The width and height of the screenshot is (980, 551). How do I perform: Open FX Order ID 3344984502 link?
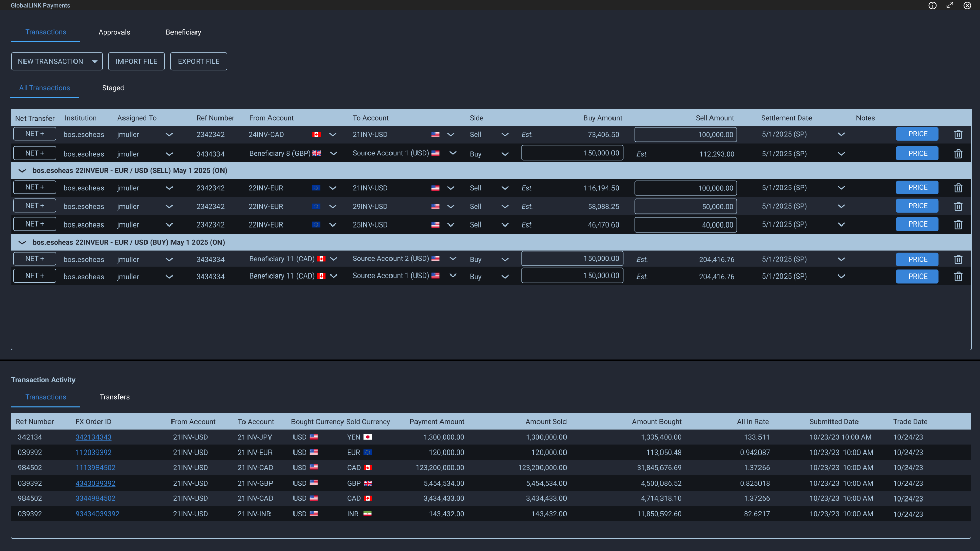[95, 498]
